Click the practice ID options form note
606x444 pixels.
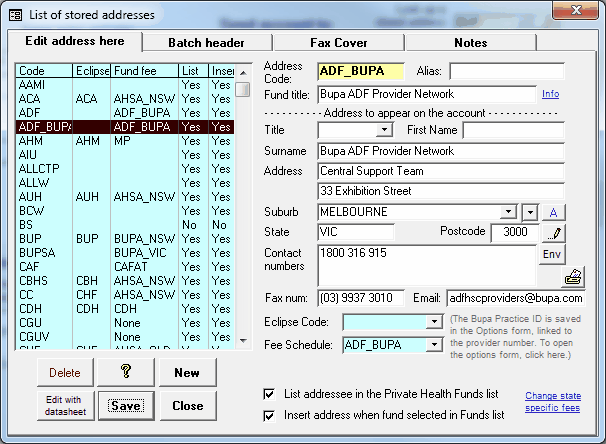tap(516, 337)
